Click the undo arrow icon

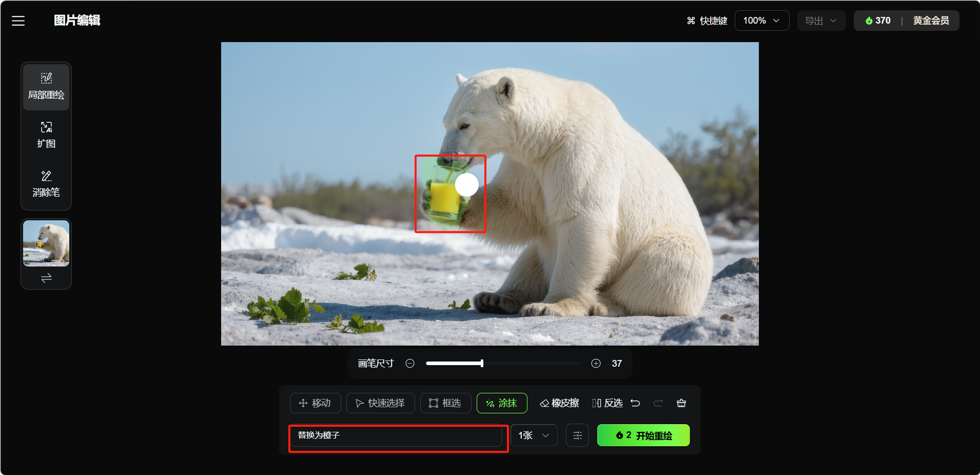(x=635, y=403)
